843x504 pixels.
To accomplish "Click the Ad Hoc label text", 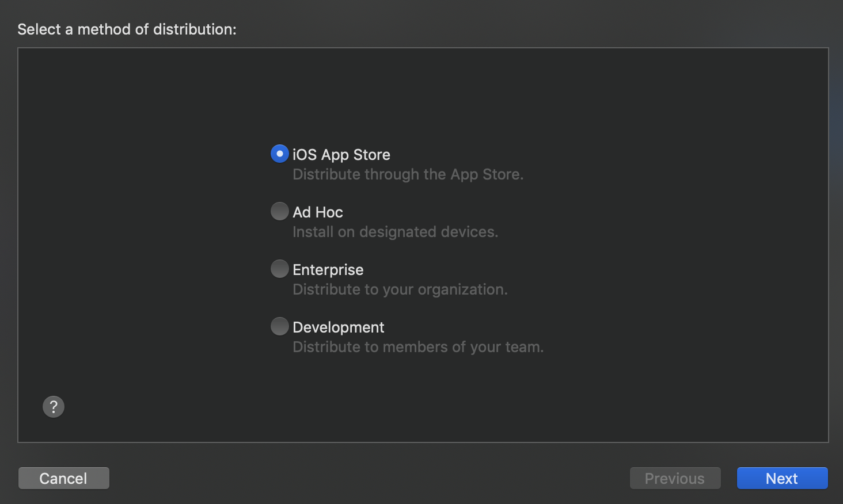I will pos(317,212).
